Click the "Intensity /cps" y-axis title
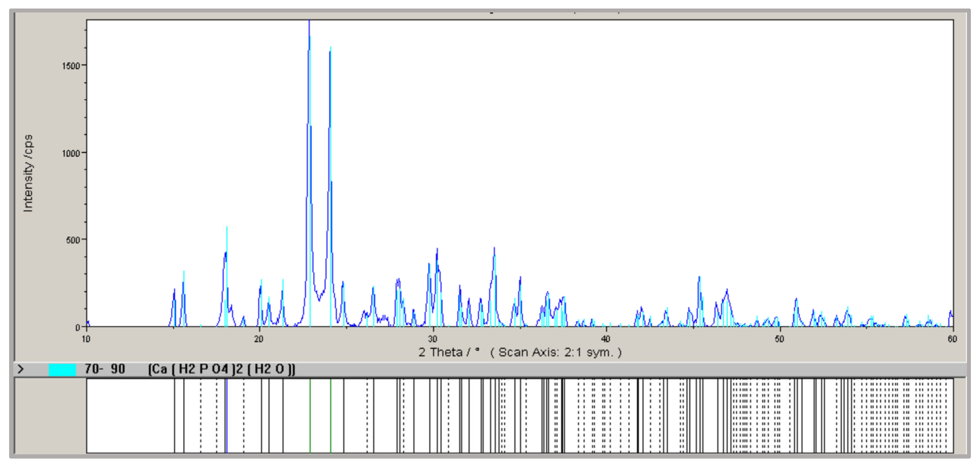Screen dimensions: 980x468 28,173
